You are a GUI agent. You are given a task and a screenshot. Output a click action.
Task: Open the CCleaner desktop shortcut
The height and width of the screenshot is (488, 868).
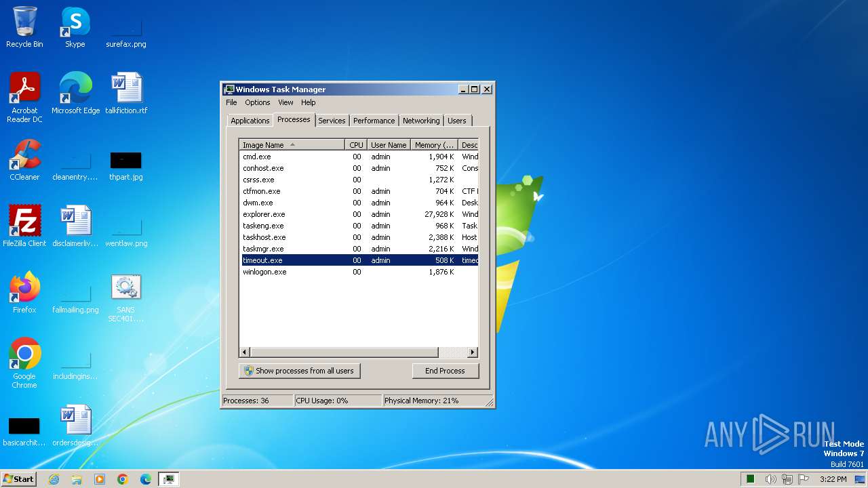point(24,160)
